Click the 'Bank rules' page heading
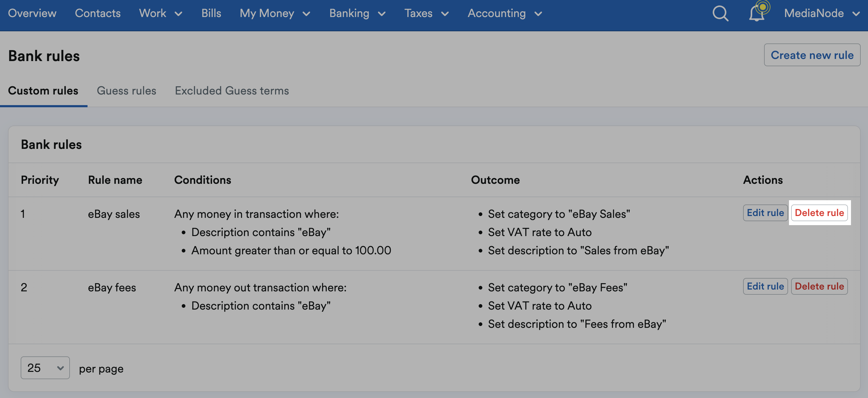Screen dimensions: 868x398 [x=44, y=56]
